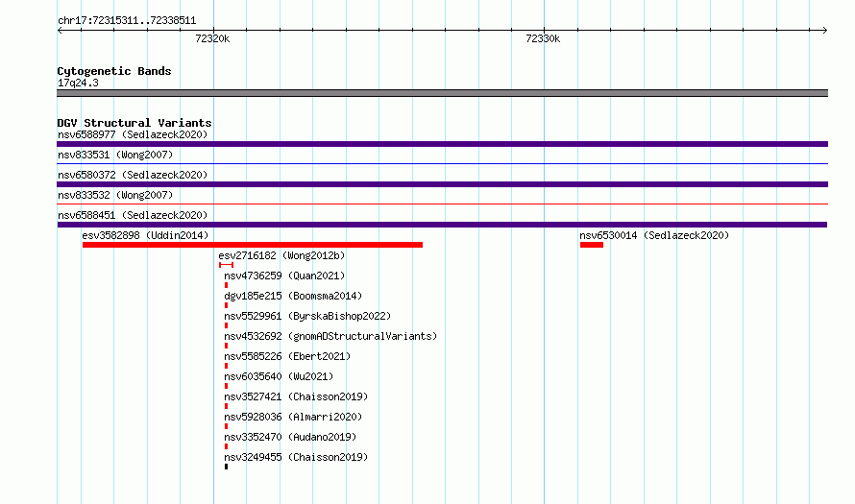Click the dgv185e215 (Boomsma2014) label
Image resolution: width=855 pixels, height=504 pixels.
(293, 296)
